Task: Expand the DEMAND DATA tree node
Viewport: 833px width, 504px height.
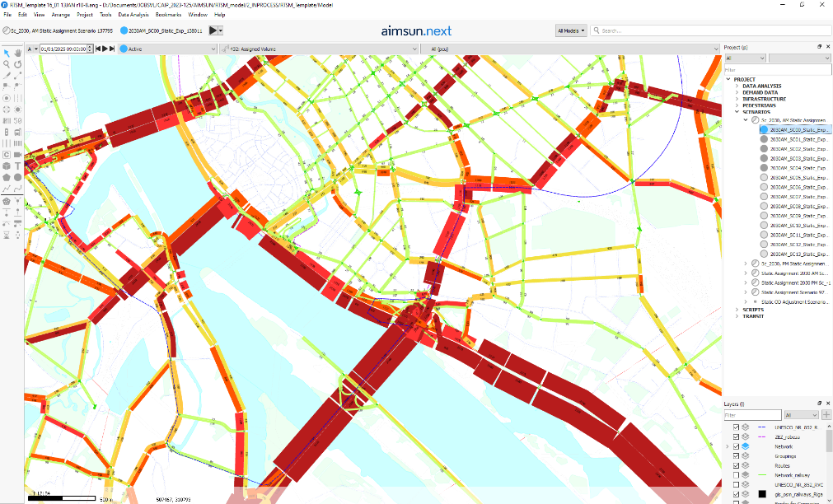Action: pyautogui.click(x=737, y=93)
